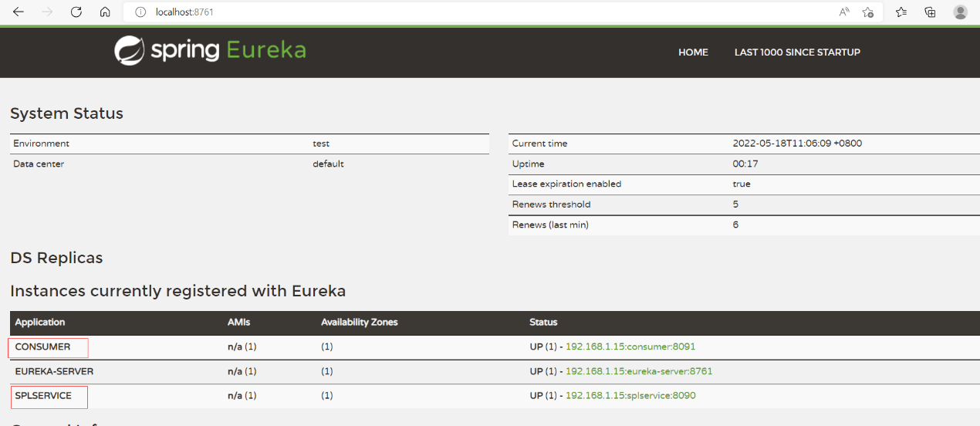Screen dimensions: 980x426
Task: Open the 192.168.1.15:eureka-server:8761 instance link
Action: 639,371
